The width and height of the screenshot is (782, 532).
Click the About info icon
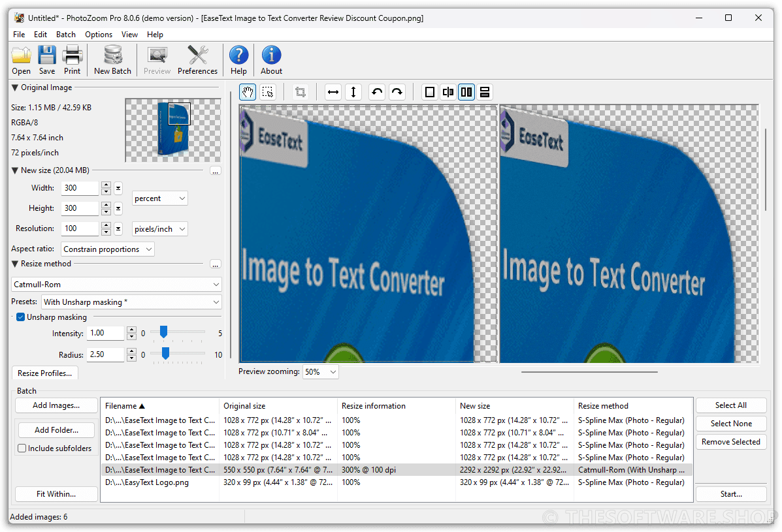271,60
